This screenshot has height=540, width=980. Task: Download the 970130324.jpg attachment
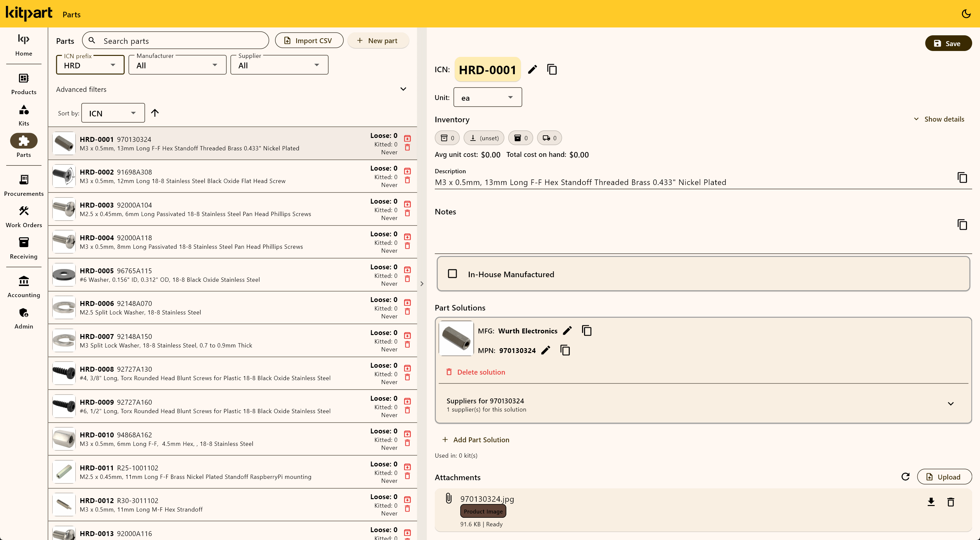tap(931, 502)
